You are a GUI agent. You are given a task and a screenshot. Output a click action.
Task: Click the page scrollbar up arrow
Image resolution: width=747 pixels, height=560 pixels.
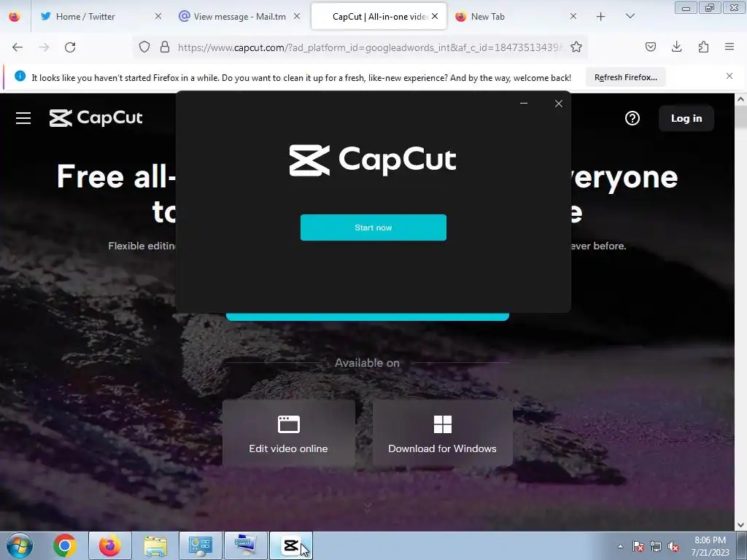[x=740, y=99]
